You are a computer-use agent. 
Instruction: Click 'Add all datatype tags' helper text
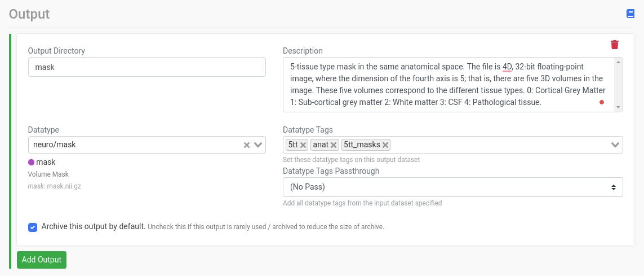click(x=362, y=203)
